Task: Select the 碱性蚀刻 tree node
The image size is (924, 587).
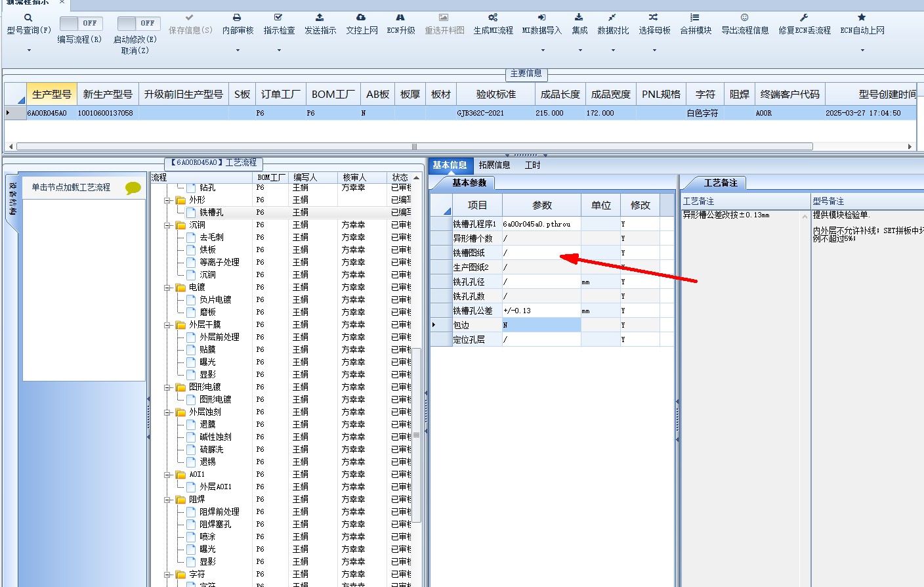Action: [x=215, y=437]
